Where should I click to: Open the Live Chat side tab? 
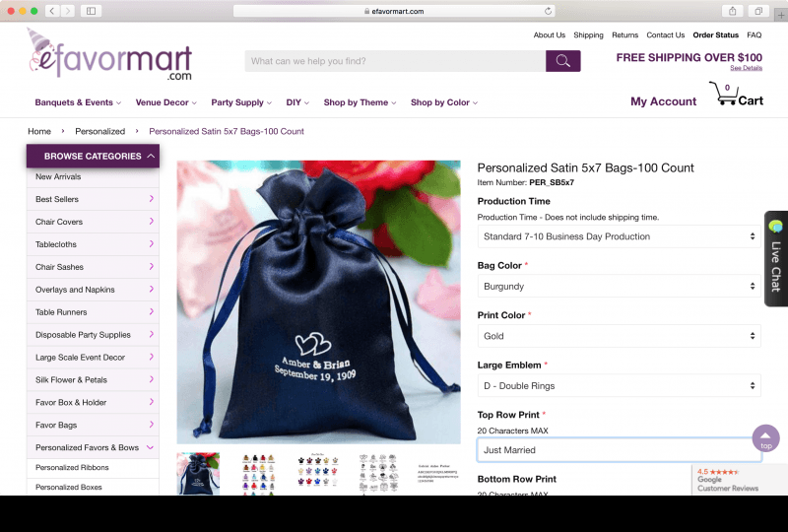[x=776, y=258]
